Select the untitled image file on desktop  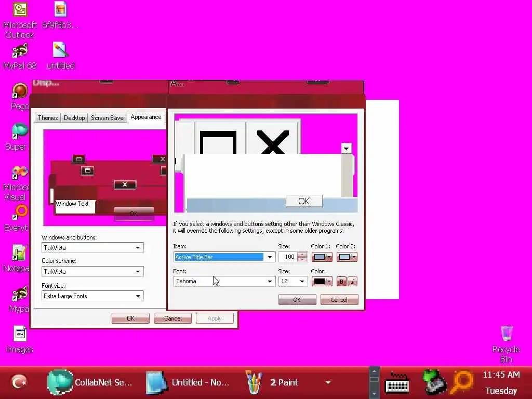click(61, 56)
